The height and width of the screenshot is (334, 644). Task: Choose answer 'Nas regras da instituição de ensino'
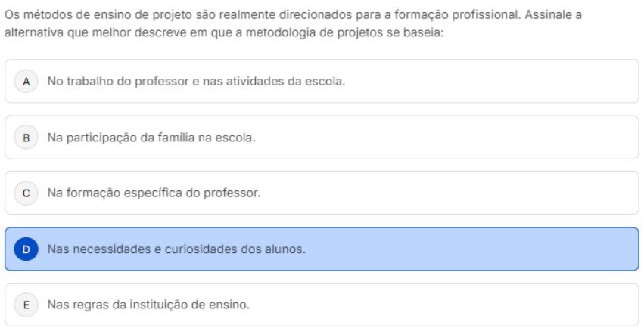pos(148,305)
